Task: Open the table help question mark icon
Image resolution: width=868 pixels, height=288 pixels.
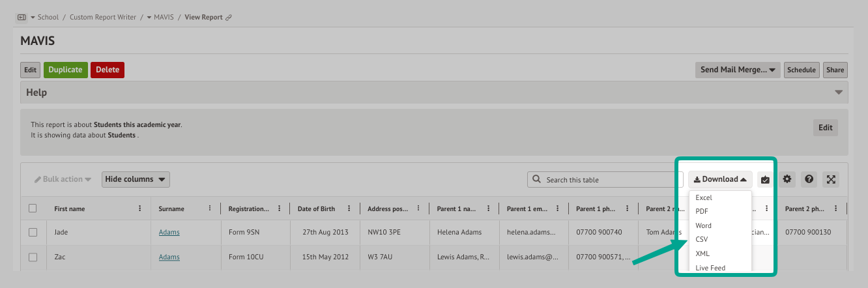Action: point(809,179)
